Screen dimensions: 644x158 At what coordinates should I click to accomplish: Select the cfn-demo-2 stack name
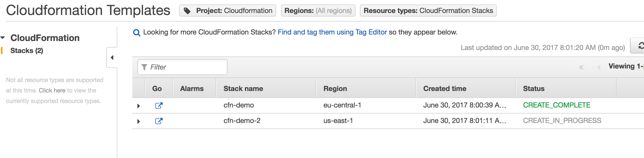coord(242,121)
